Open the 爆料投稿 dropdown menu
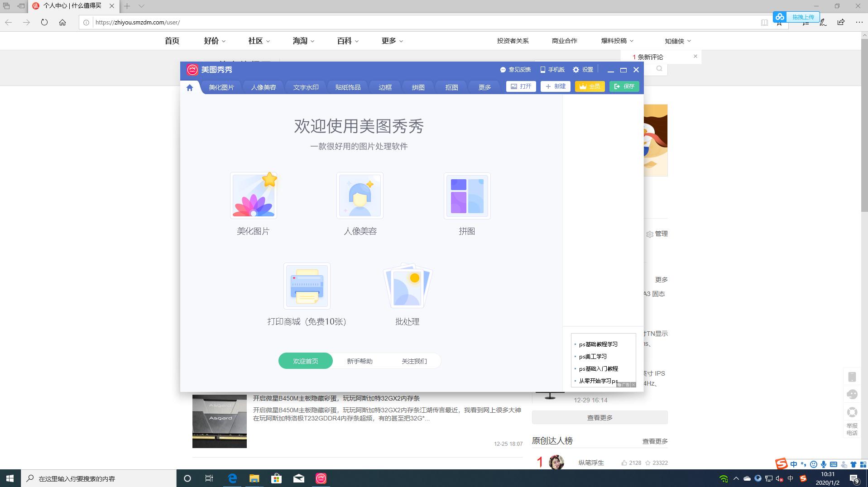The width and height of the screenshot is (868, 487). [617, 41]
